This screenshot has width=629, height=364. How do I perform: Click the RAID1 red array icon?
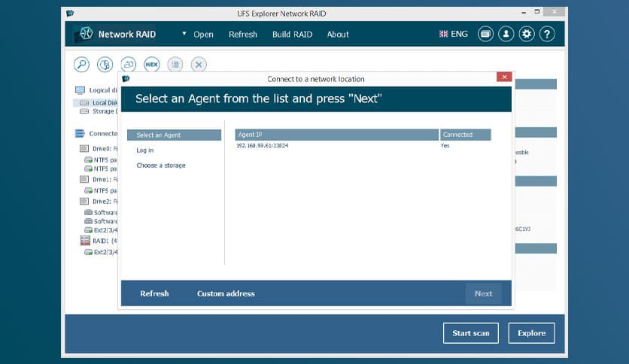[x=85, y=241]
